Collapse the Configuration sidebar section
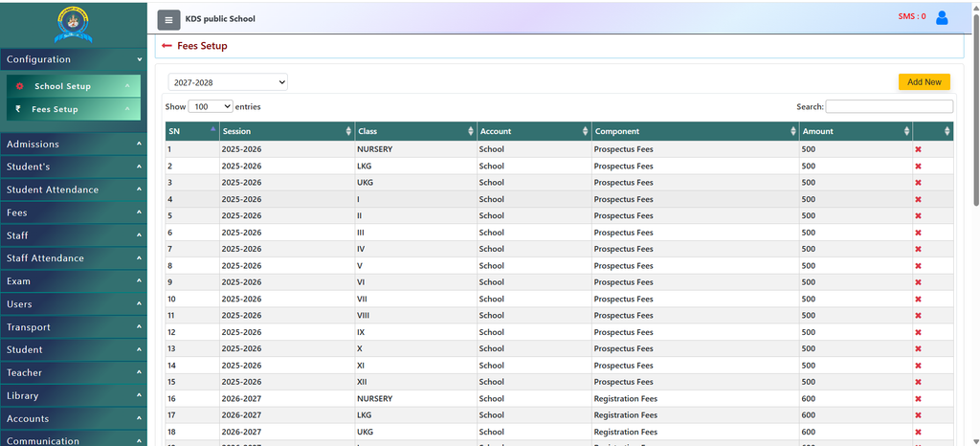The image size is (980, 446). pyautogui.click(x=73, y=59)
